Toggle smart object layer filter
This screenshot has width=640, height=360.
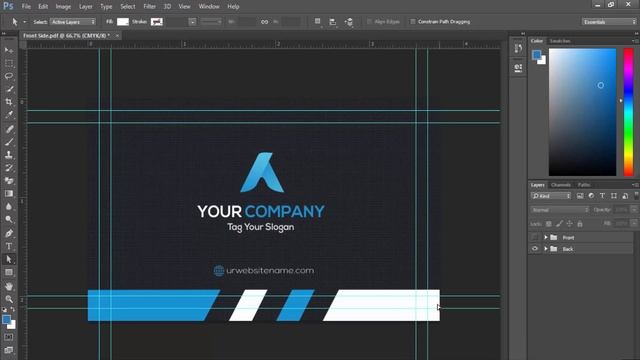(x=625, y=196)
